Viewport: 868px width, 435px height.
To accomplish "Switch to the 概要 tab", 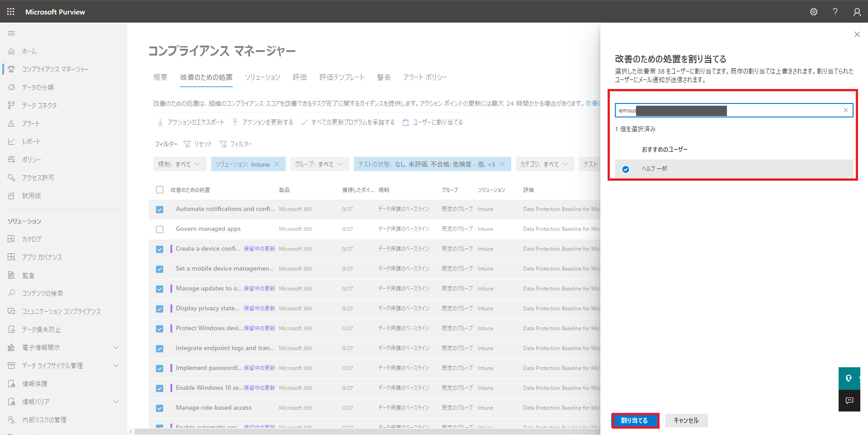I will point(160,77).
